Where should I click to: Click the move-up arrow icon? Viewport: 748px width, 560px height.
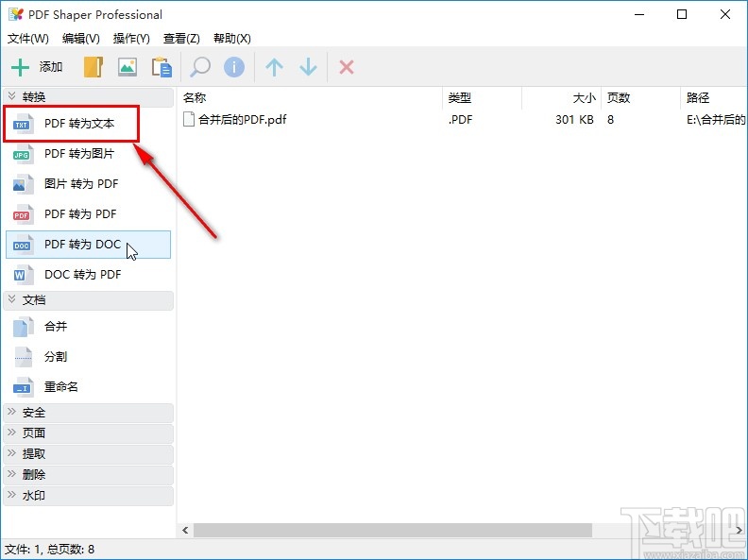pyautogui.click(x=274, y=67)
